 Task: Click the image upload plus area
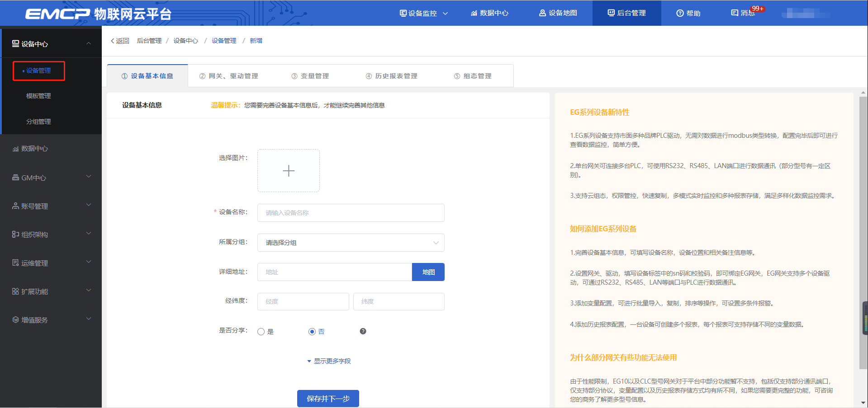pos(288,170)
